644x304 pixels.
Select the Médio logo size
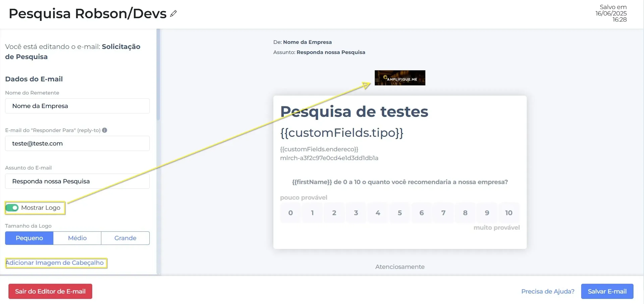point(77,238)
